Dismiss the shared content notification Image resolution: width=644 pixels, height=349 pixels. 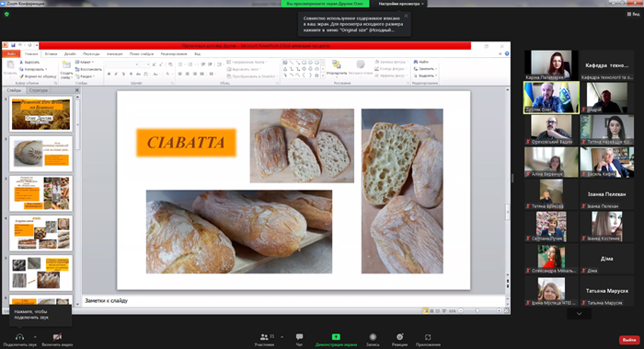pos(407,16)
